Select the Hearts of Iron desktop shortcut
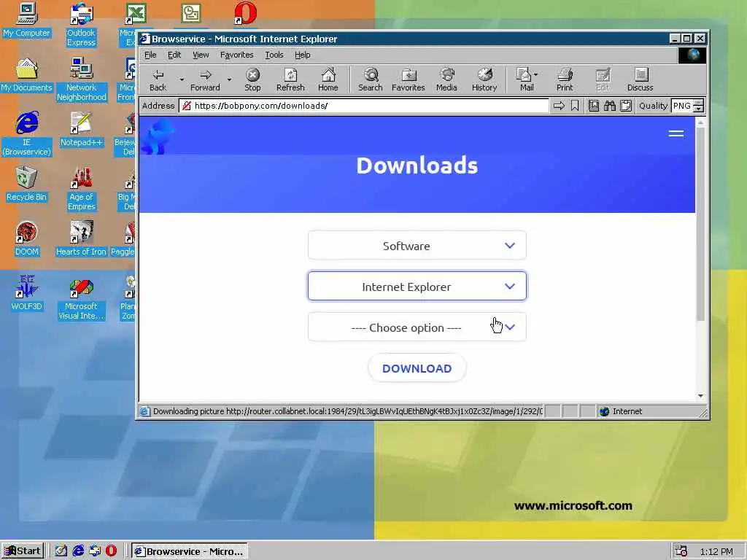 [81, 239]
